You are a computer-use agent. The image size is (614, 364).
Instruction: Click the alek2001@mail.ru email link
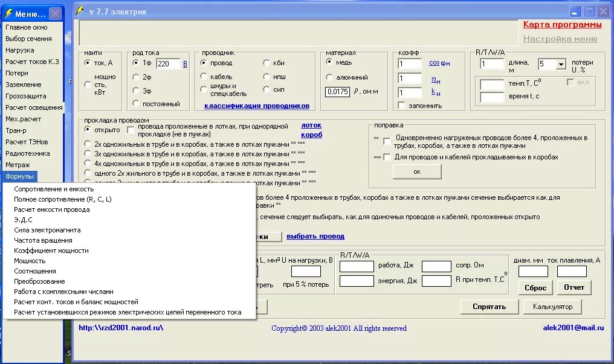point(574,328)
